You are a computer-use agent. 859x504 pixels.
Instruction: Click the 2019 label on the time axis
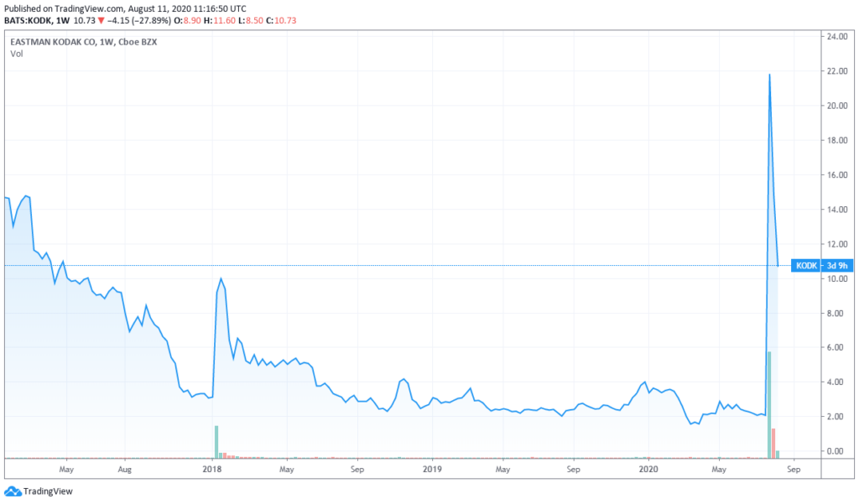click(x=432, y=470)
